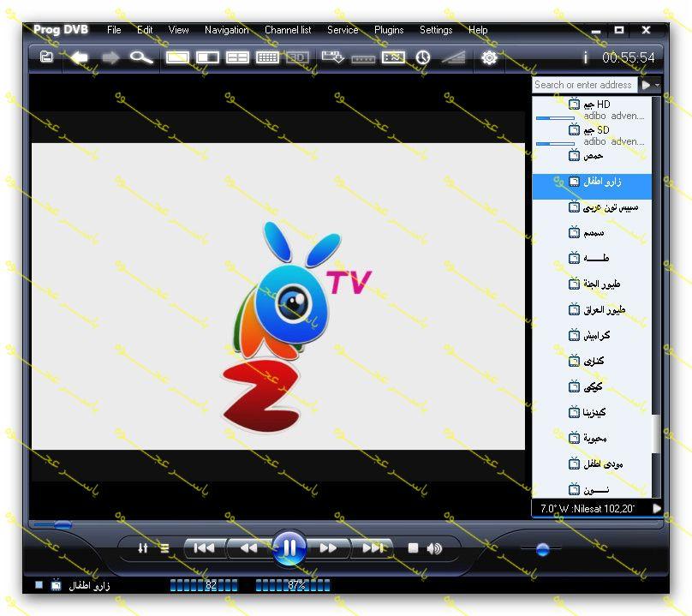Select the جيم SD channel
This screenshot has width=692, height=616.
coord(592,135)
